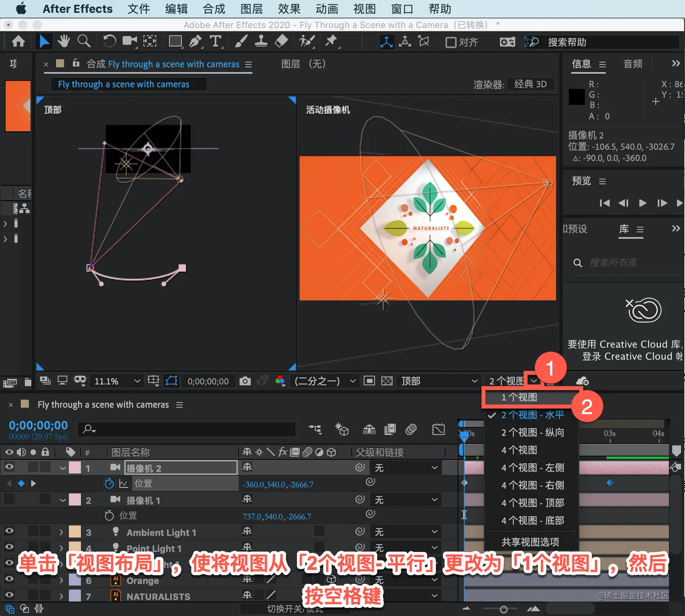Click the snapshot camera icon in viewer
This screenshot has height=616, width=685.
(245, 381)
